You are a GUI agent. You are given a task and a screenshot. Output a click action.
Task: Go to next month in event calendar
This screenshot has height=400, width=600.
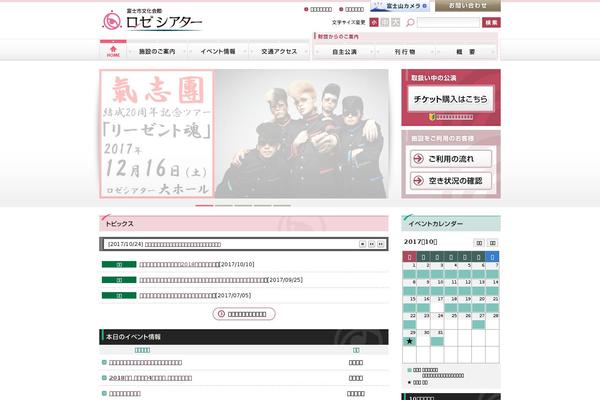pos(493,243)
